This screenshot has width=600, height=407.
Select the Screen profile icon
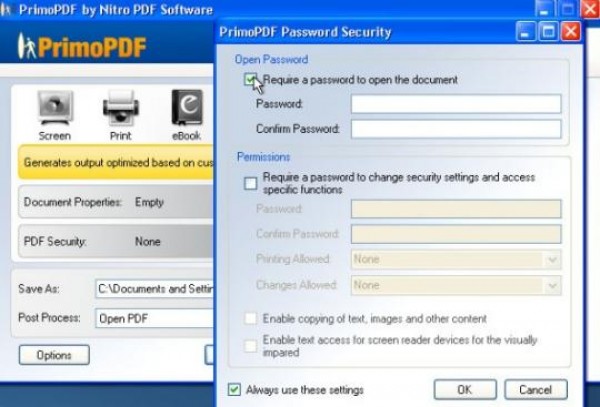tap(55, 108)
